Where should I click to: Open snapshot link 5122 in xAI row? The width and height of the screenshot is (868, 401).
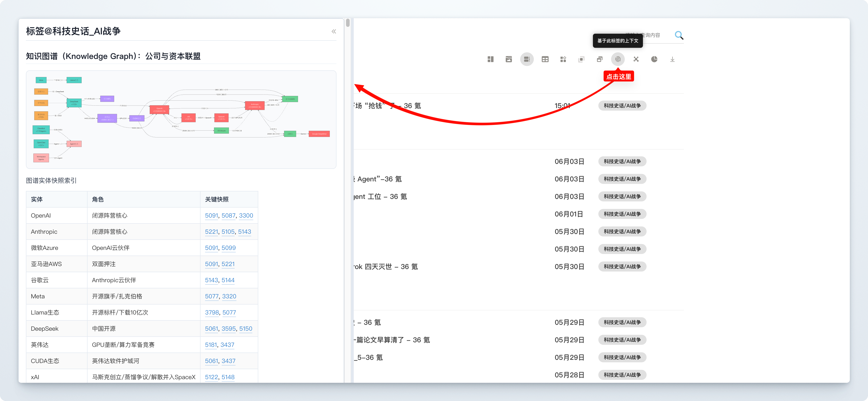tap(212, 377)
